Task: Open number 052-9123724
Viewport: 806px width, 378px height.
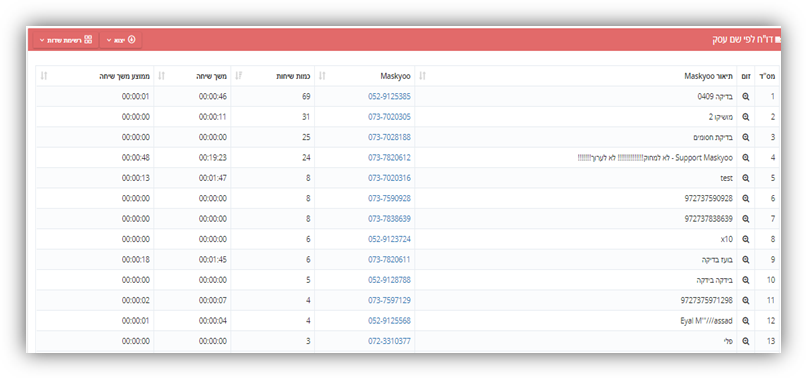Action: [389, 239]
